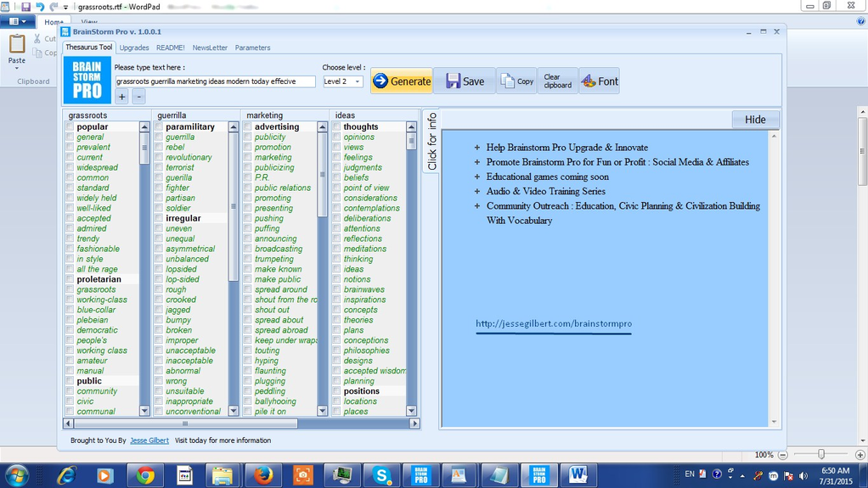The width and height of the screenshot is (868, 488).
Task: Click ideas list scroll-up arrow
Action: (x=411, y=126)
